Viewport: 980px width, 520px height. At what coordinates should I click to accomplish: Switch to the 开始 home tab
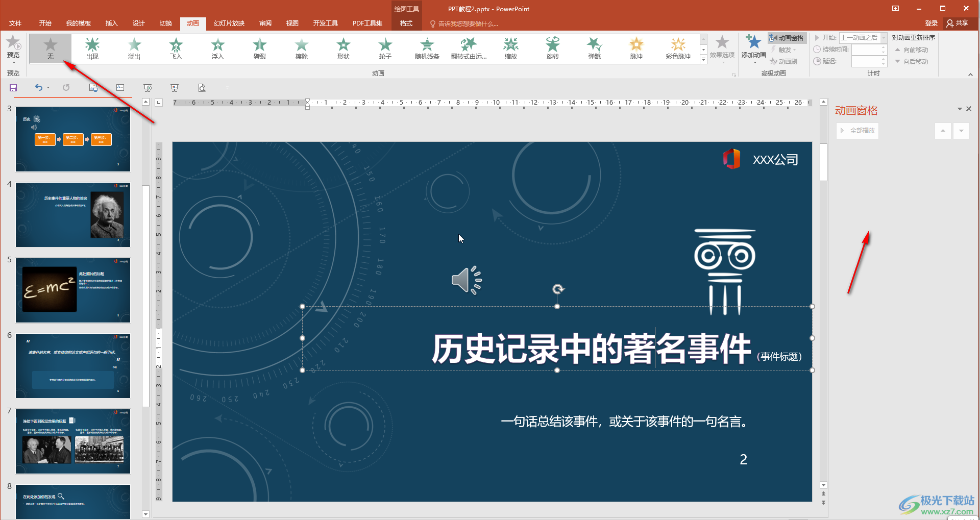(45, 23)
